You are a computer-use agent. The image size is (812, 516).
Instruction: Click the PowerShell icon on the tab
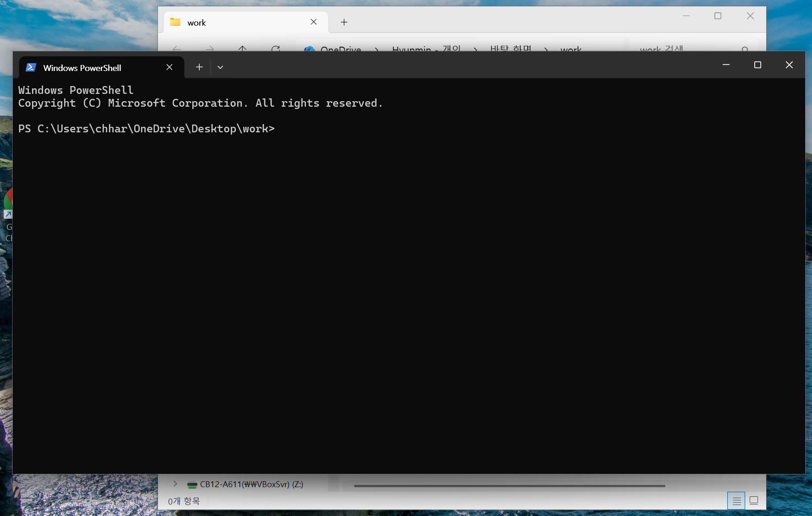pos(31,67)
